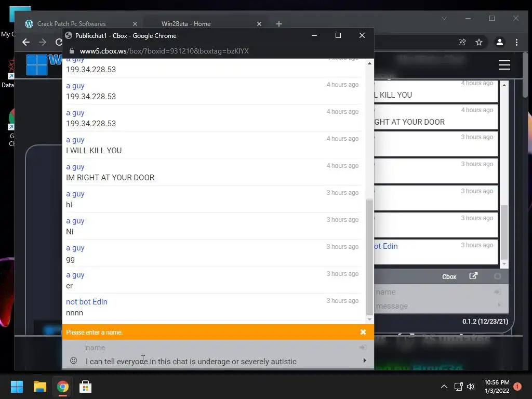
Task: Click scroll down arrow of embedded chat
Action: (504, 264)
